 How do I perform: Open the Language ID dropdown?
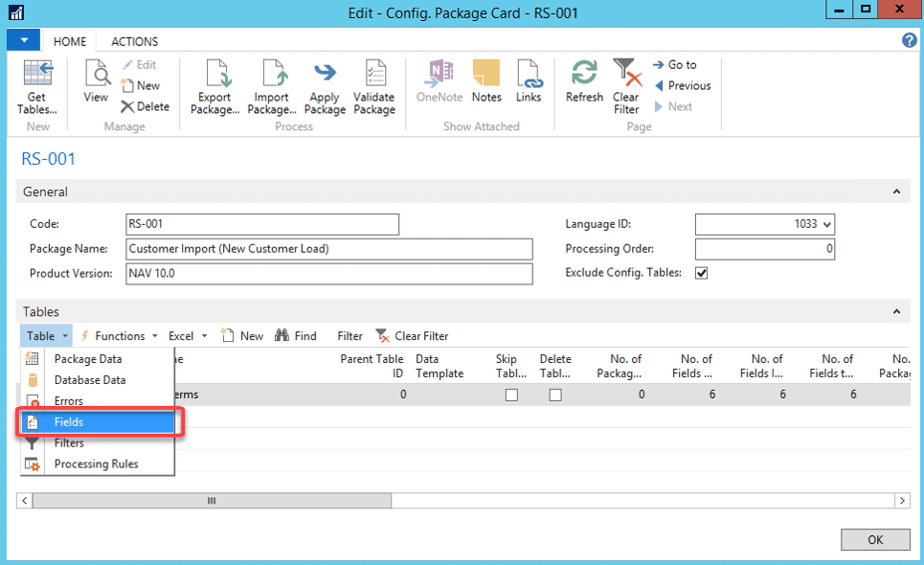pyautogui.click(x=825, y=222)
